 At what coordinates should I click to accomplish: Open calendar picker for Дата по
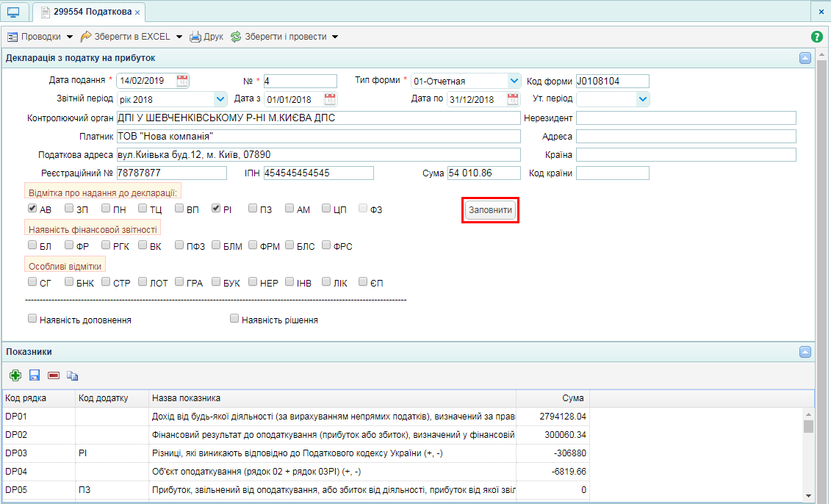tap(512, 99)
